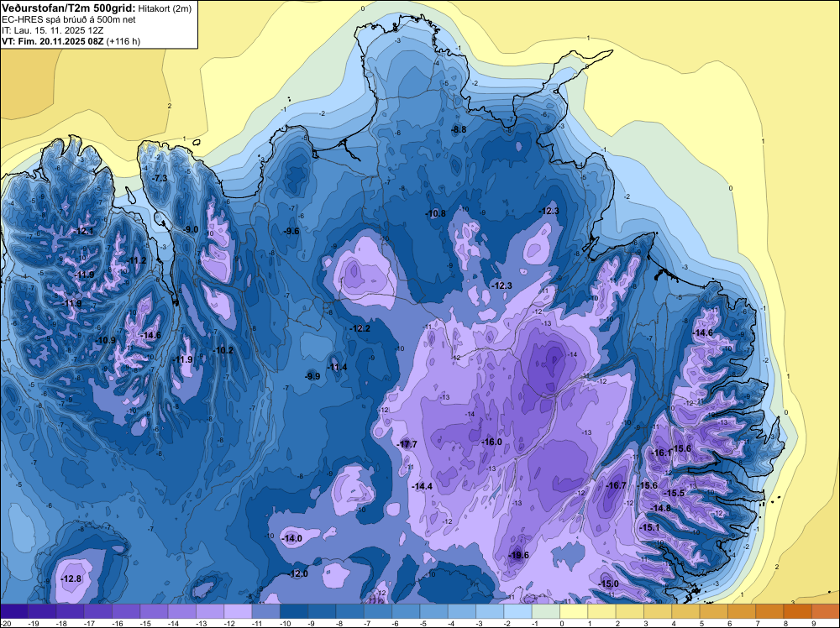The image size is (840, 628).
Task: Select the coldest -19.6 temperature label
Action: pos(518,555)
